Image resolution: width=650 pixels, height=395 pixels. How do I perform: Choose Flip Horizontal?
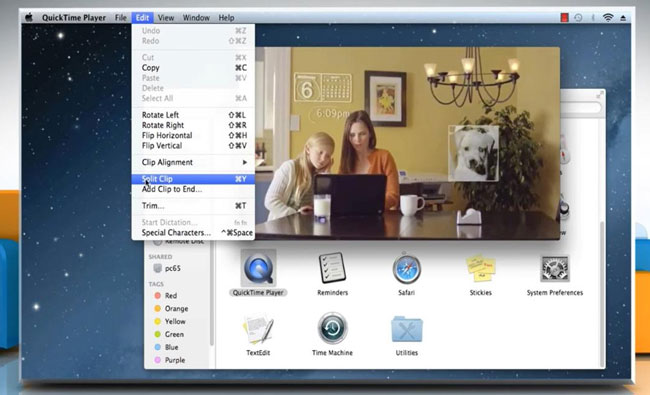click(193, 136)
